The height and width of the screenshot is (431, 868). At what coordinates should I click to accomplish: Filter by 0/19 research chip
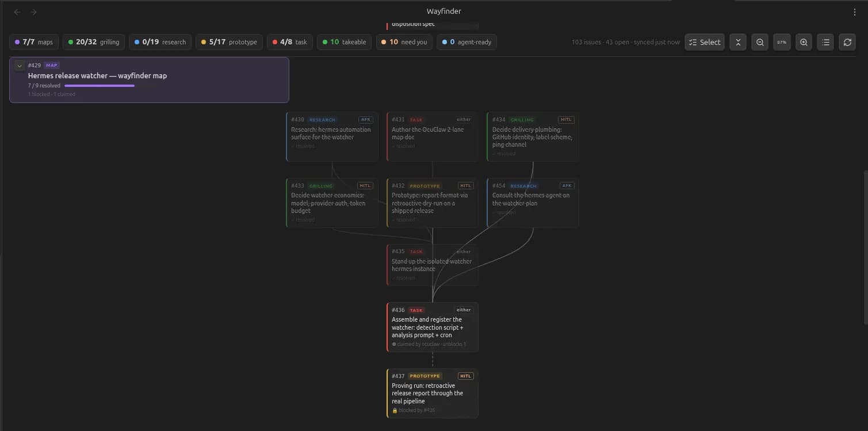click(x=160, y=42)
